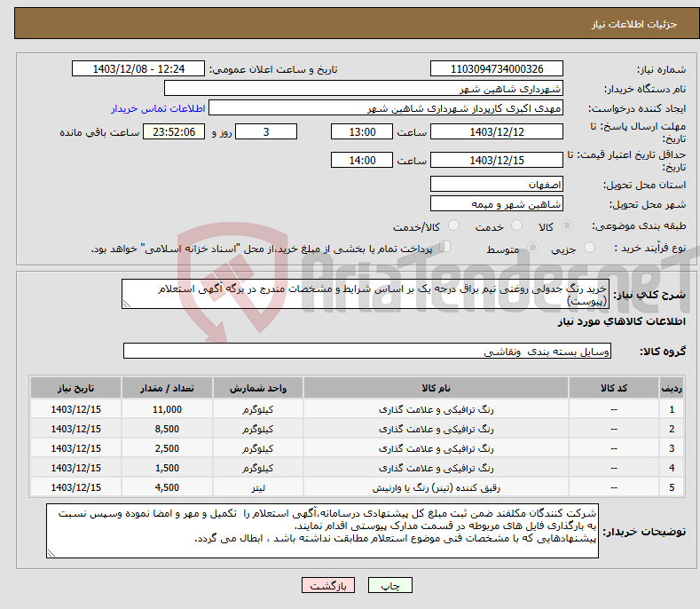The image size is (700, 609).
Task: Click the واحد شمارش column header
Action: click(258, 388)
